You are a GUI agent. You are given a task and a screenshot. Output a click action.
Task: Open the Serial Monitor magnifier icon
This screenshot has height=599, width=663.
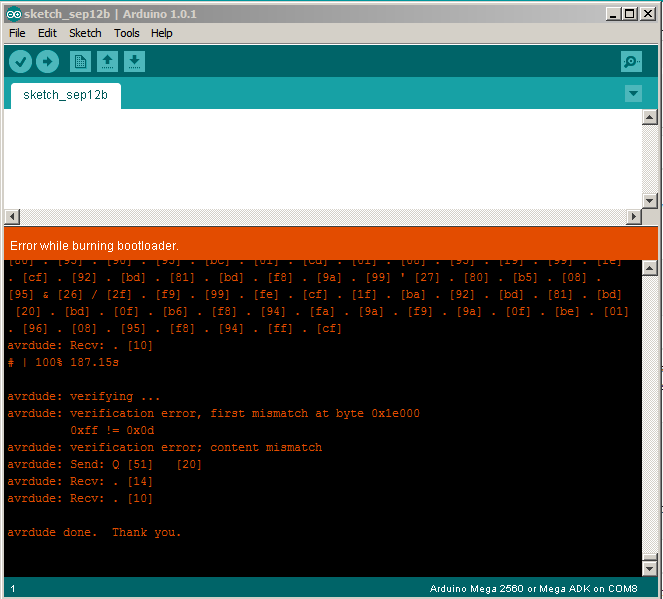631,62
